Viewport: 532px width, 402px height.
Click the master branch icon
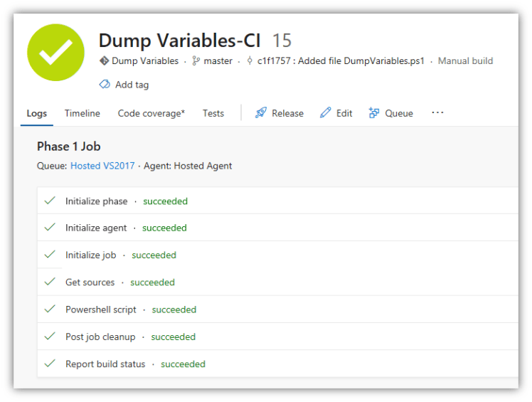click(x=196, y=61)
